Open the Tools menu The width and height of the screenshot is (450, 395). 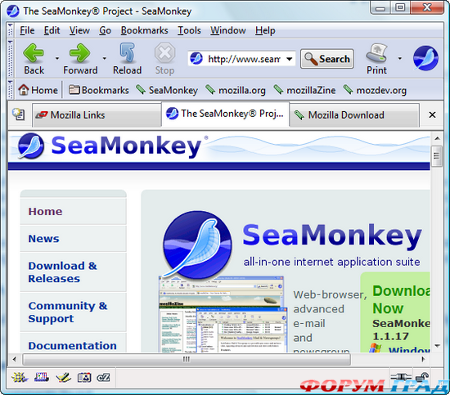(x=189, y=30)
